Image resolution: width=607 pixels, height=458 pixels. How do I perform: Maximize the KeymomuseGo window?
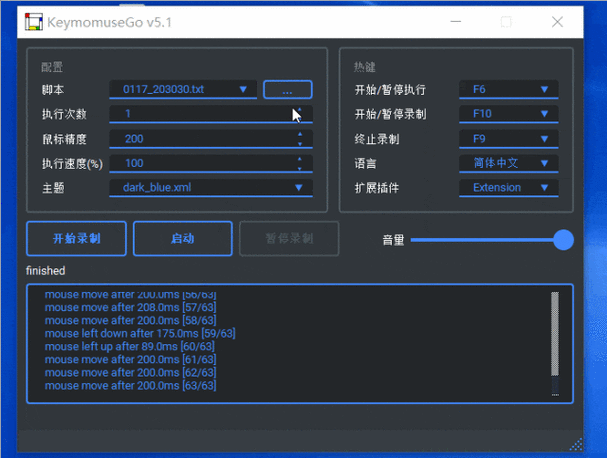pyautogui.click(x=506, y=22)
